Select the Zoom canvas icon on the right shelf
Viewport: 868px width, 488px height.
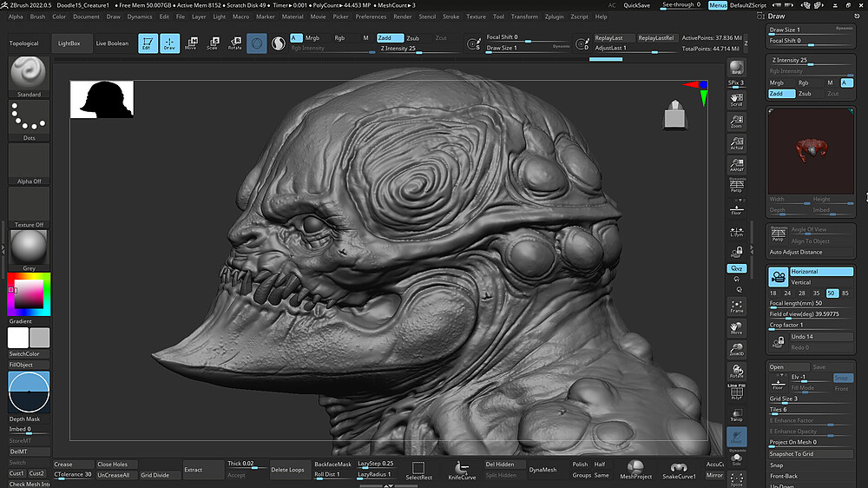point(736,122)
